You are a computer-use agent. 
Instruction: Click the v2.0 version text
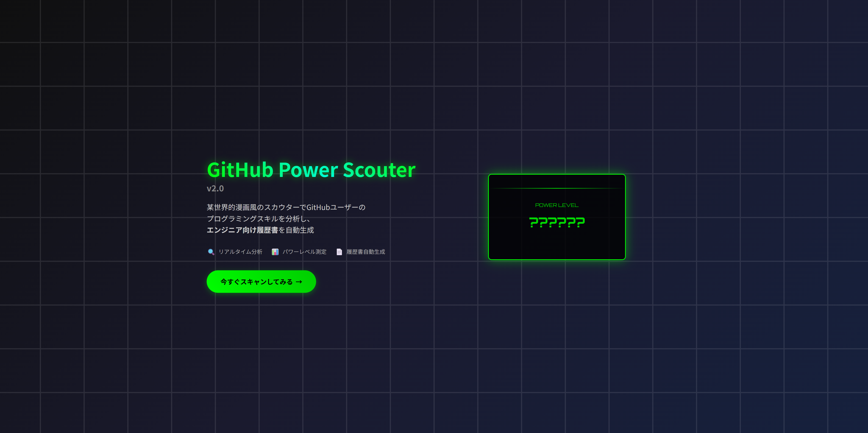pyautogui.click(x=215, y=188)
